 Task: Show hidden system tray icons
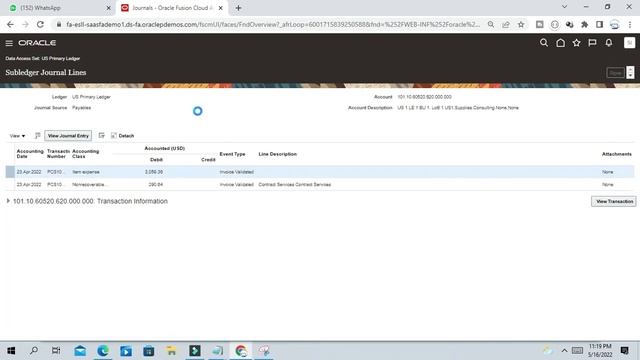(564, 351)
